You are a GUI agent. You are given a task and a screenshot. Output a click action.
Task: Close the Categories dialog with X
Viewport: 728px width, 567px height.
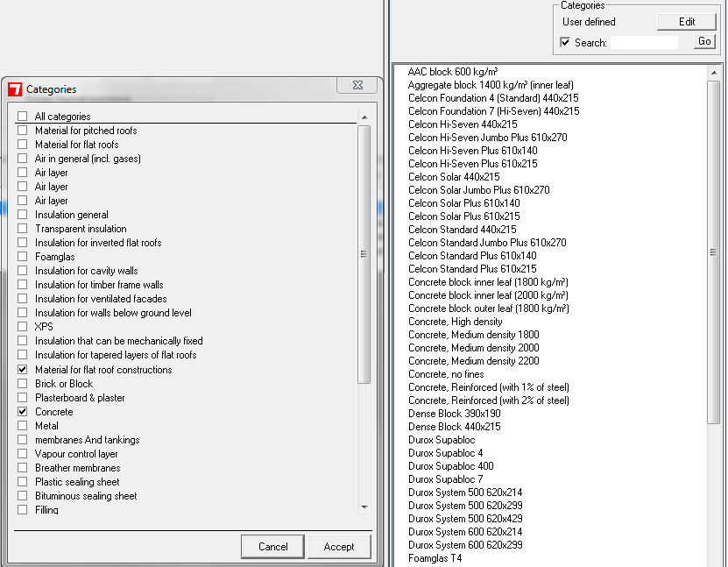pos(357,85)
